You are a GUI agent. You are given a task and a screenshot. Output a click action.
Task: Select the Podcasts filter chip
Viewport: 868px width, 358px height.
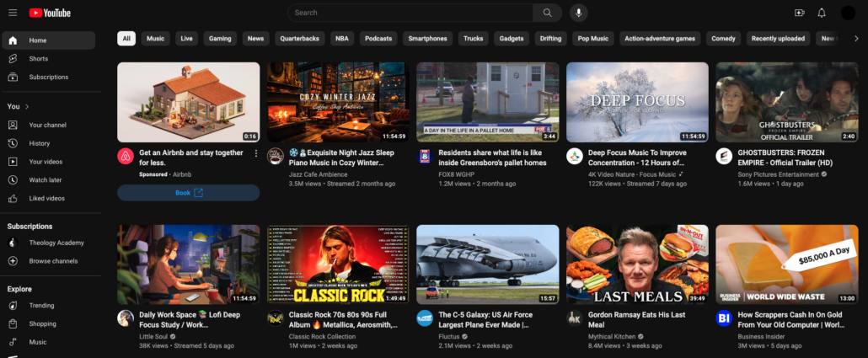[x=378, y=39]
